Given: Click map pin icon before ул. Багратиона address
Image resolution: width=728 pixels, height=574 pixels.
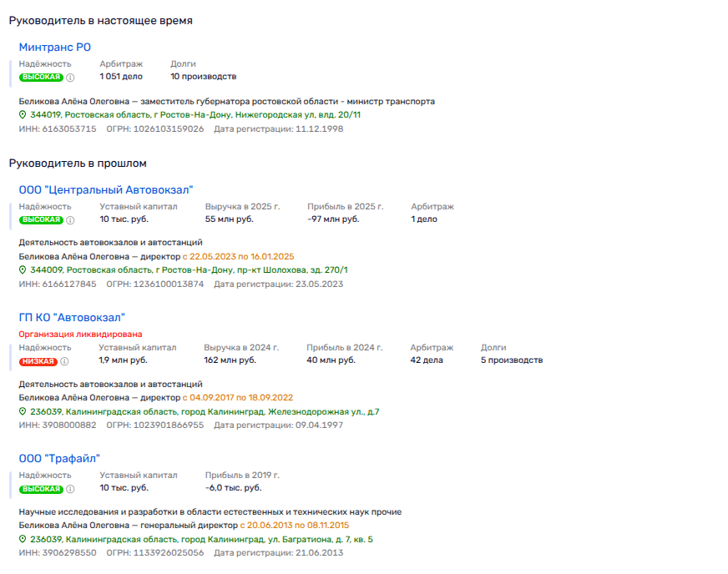Looking at the screenshot, I should coord(23,540).
